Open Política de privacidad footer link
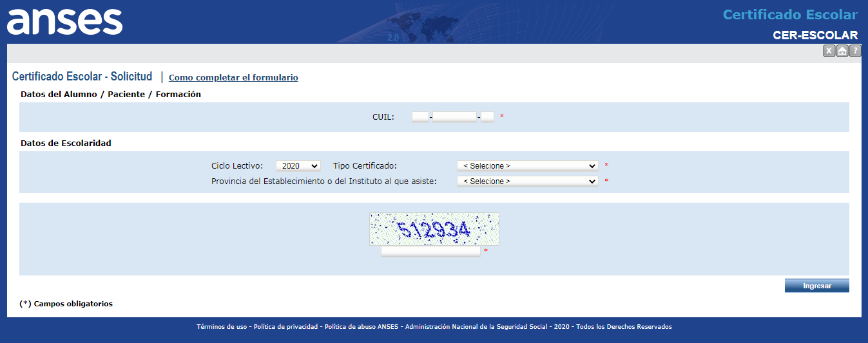The image size is (868, 343). 285,327
